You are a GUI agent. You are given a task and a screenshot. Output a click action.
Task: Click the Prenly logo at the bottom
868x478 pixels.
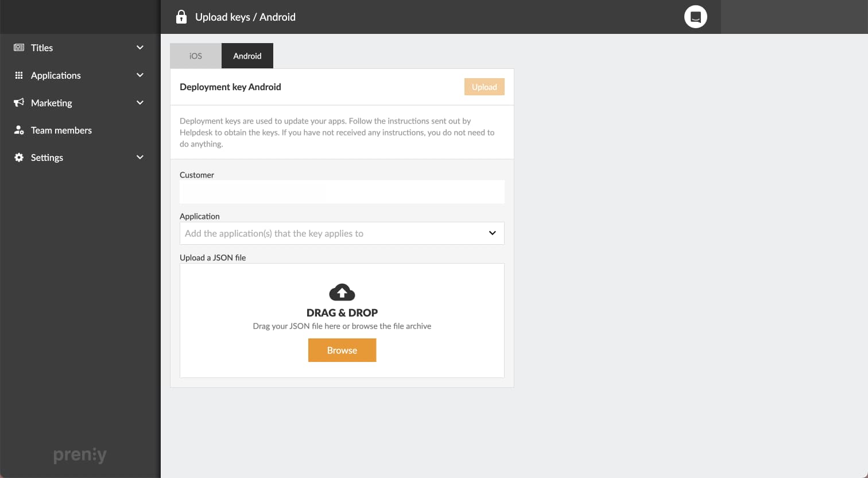80,454
